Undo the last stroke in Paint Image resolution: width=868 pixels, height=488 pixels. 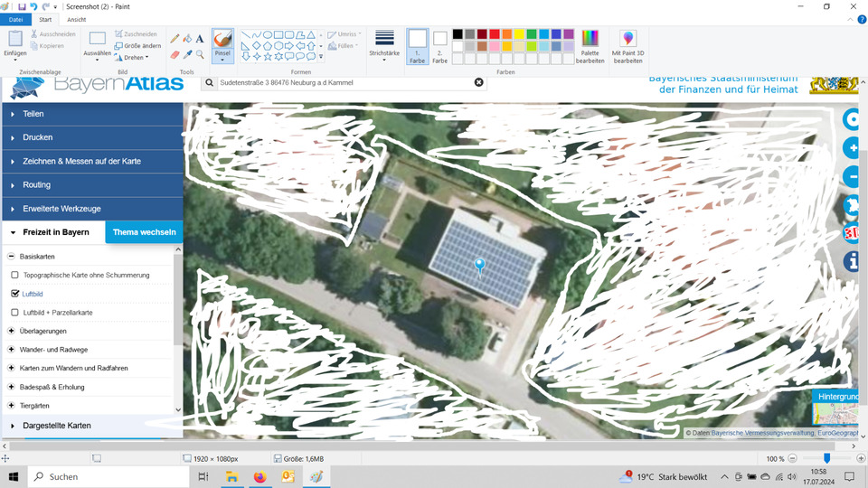tap(33, 6)
